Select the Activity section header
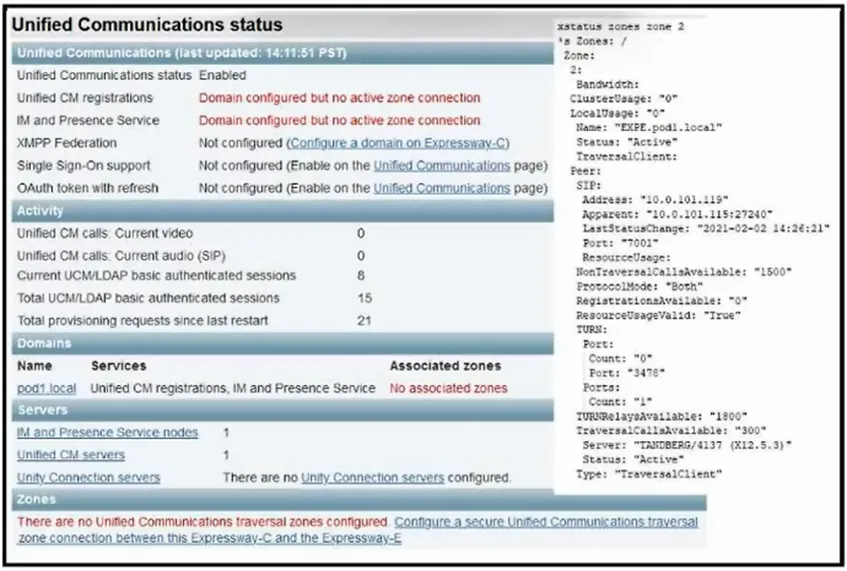The width and height of the screenshot is (847, 571). (283, 211)
